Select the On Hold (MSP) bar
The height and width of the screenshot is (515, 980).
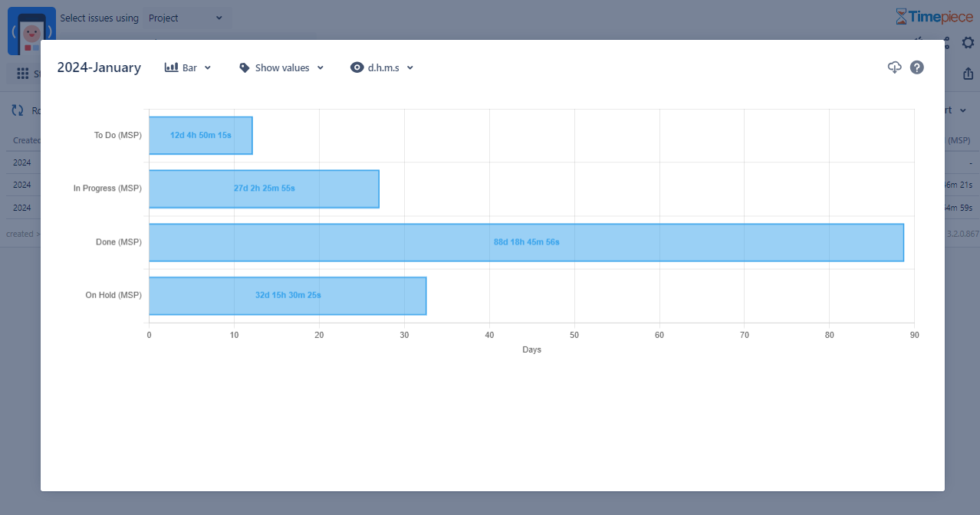point(288,296)
